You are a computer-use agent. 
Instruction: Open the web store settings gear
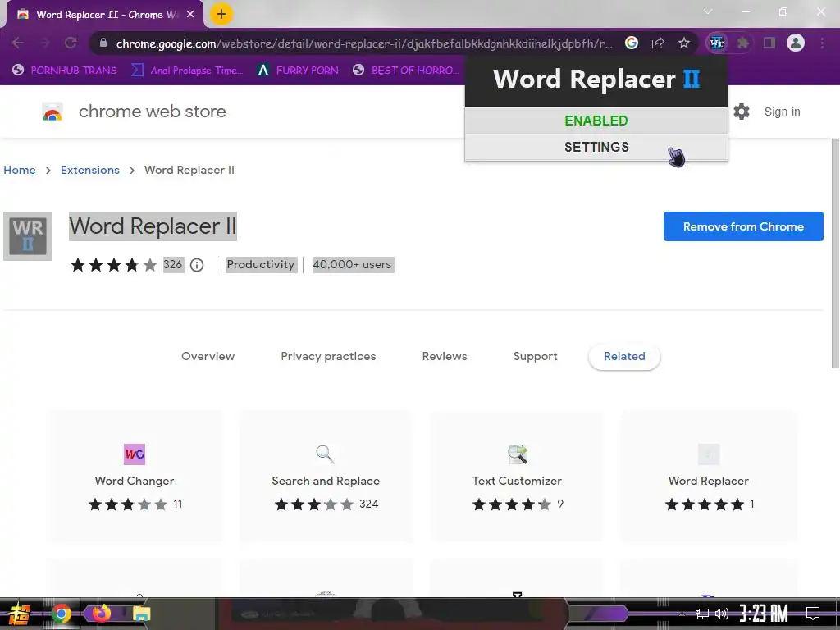tap(742, 112)
